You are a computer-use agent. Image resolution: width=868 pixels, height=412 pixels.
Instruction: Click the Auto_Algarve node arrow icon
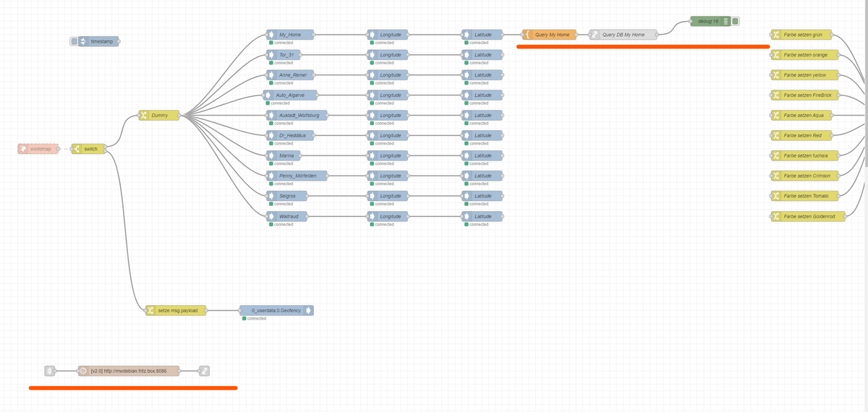point(268,95)
